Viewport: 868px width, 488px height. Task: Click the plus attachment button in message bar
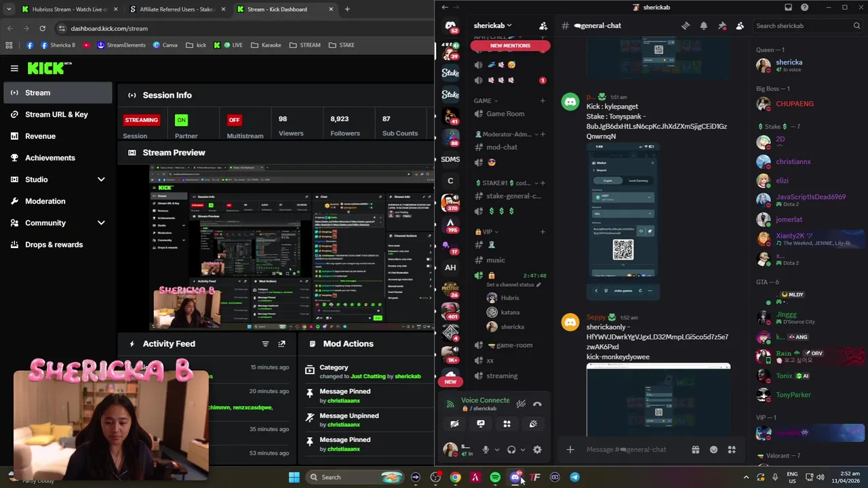tap(570, 449)
